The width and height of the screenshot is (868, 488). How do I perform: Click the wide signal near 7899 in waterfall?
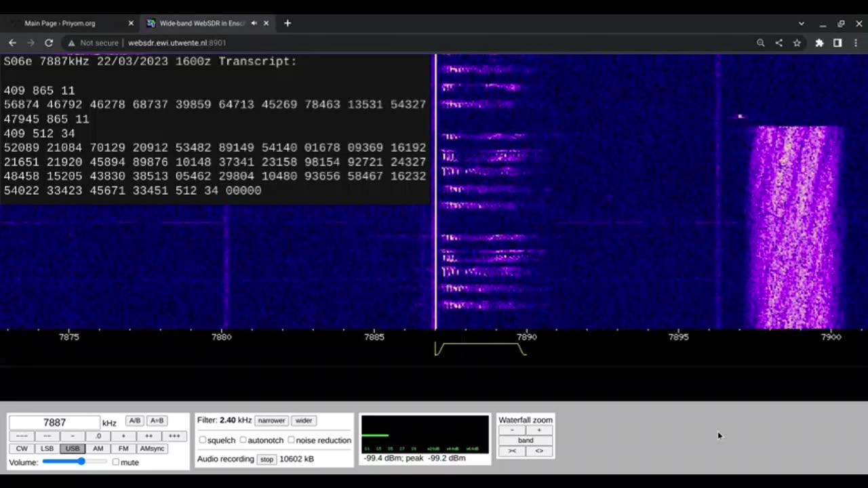point(795,227)
